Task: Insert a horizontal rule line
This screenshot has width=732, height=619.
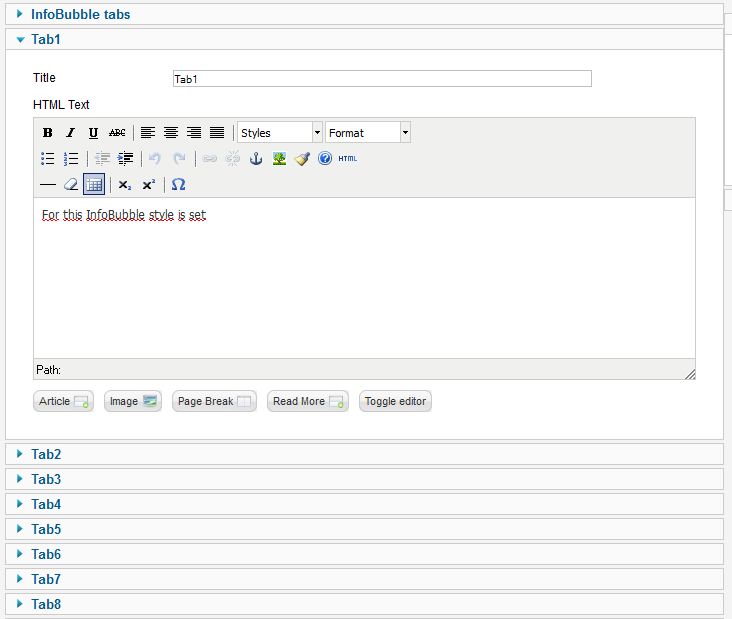Action: tap(47, 185)
